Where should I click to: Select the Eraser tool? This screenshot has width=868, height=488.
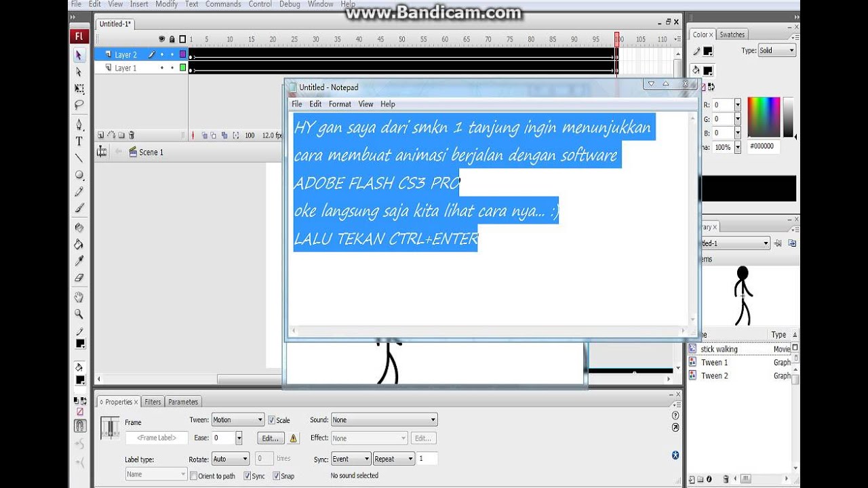click(x=79, y=277)
